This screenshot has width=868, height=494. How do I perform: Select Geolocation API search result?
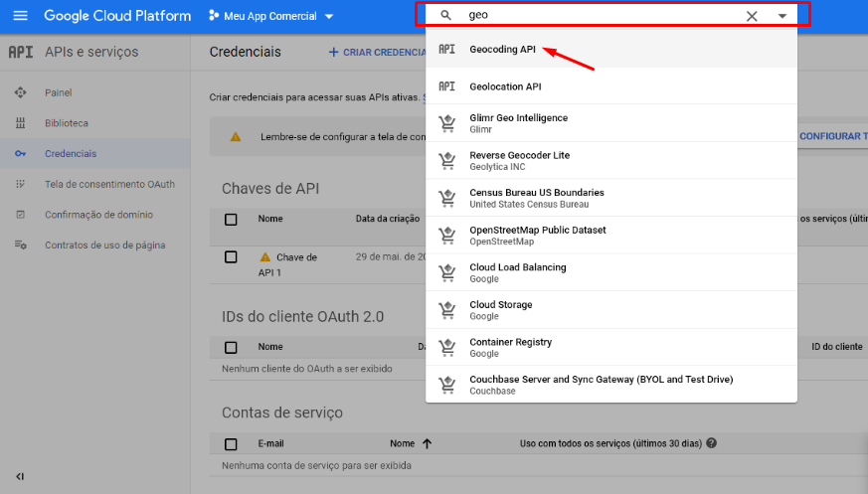(x=611, y=86)
